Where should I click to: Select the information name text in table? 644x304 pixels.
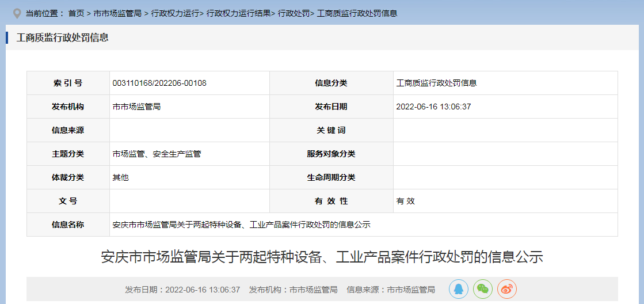[x=242, y=225]
